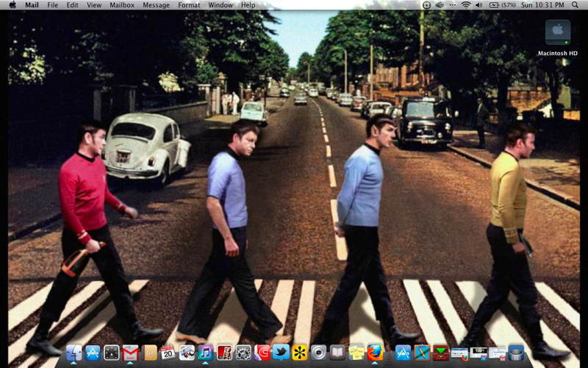Open the Message menu
588x368 pixels.
tap(156, 5)
